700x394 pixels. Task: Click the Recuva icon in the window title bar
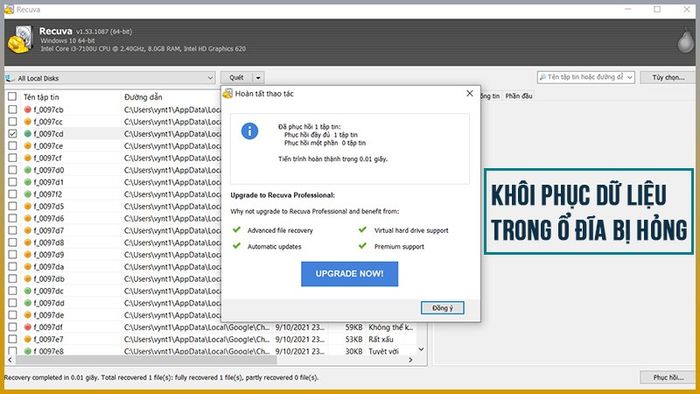tap(9, 9)
